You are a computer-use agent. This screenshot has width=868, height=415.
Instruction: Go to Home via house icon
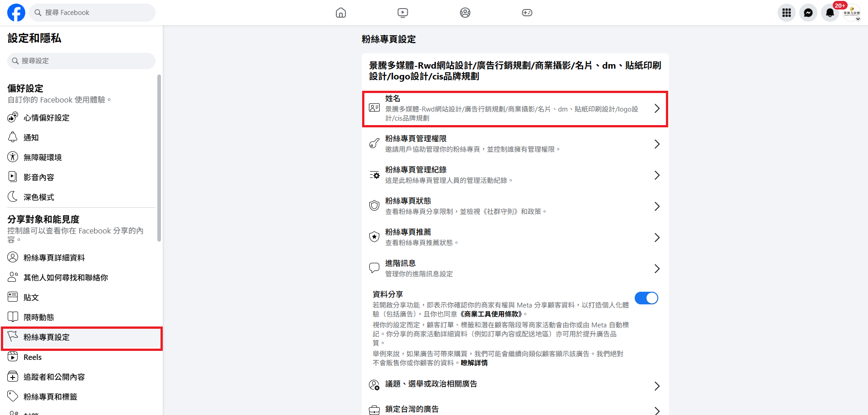coord(341,13)
